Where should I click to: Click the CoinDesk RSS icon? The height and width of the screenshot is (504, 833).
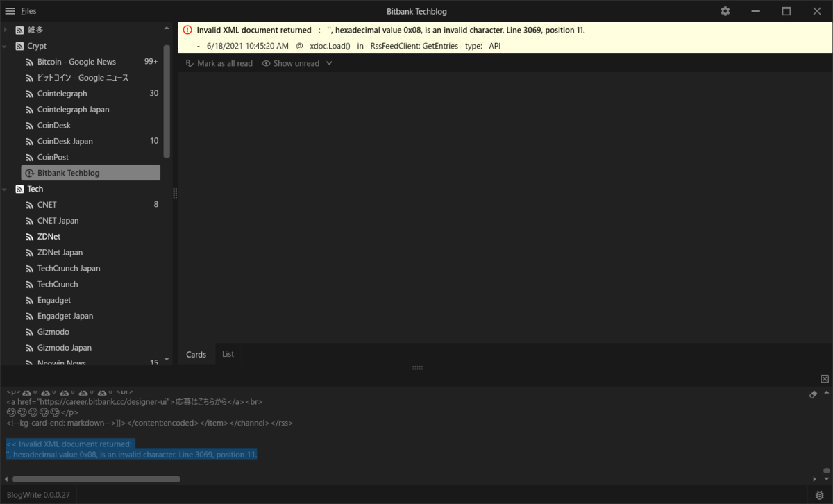[x=30, y=126]
